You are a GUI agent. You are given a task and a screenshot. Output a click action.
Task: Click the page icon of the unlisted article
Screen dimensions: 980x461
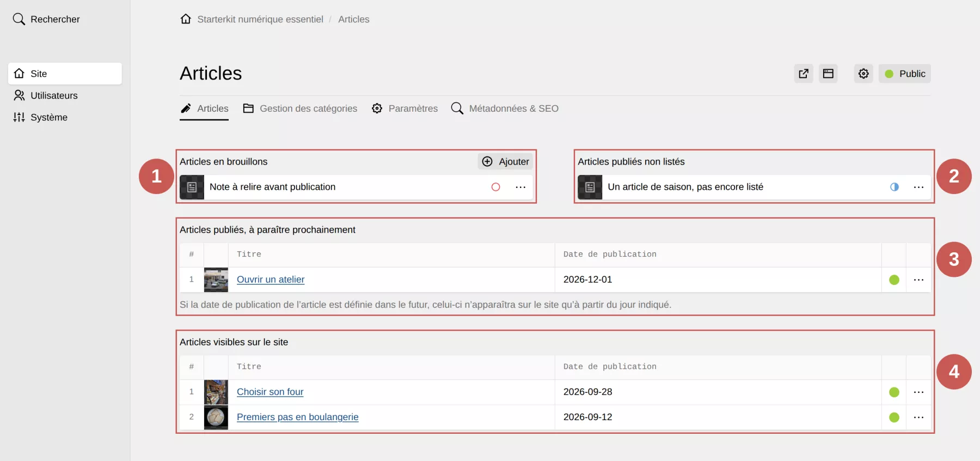[x=590, y=187]
